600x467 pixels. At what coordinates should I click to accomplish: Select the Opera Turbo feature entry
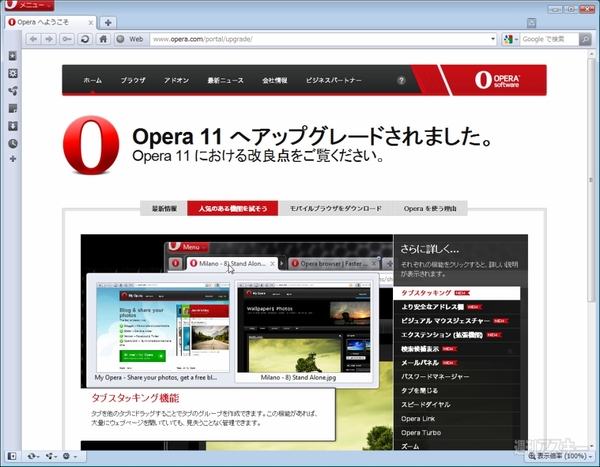tap(457, 433)
